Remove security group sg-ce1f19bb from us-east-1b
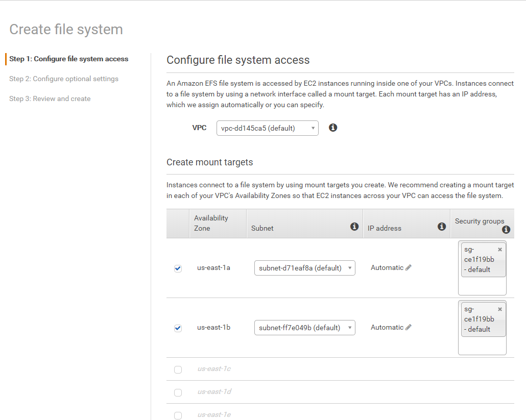The width and height of the screenshot is (526, 420). click(x=500, y=309)
